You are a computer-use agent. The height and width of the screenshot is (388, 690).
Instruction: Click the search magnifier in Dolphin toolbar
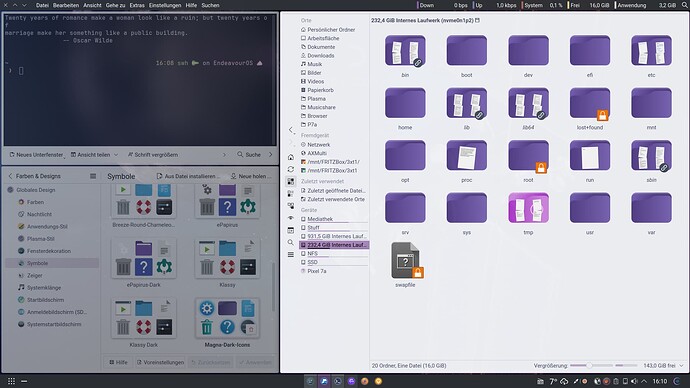click(290, 242)
